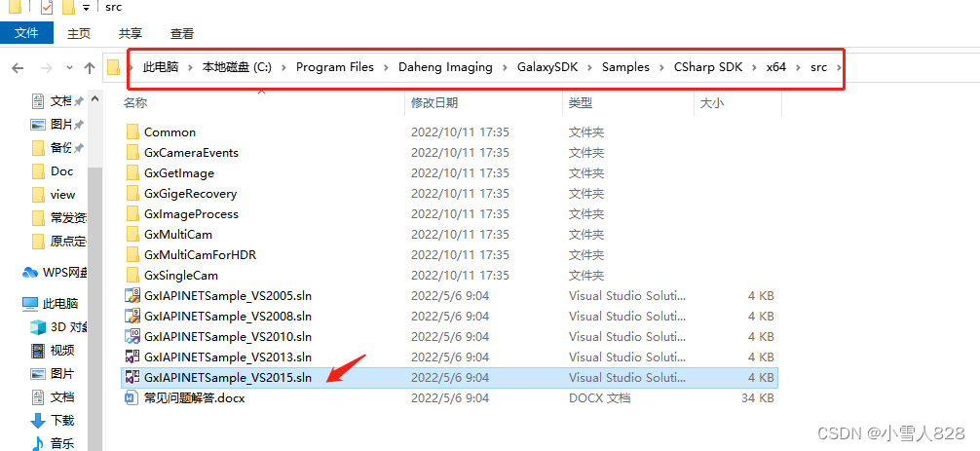Screen dimensions: 980x451
Task: Expand chevron after Samples breadcrumb
Action: coord(661,67)
